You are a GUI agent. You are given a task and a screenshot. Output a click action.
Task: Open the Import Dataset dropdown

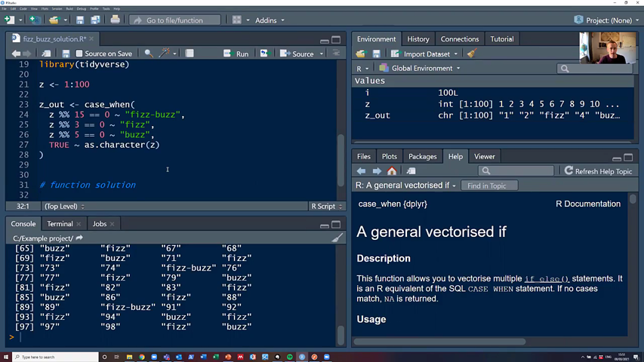pos(425,54)
